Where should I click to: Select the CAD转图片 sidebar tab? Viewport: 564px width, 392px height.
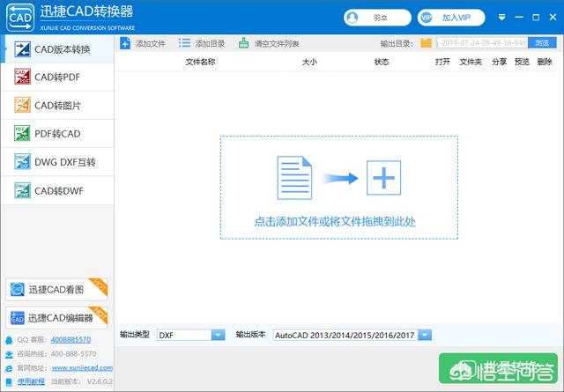(x=57, y=106)
